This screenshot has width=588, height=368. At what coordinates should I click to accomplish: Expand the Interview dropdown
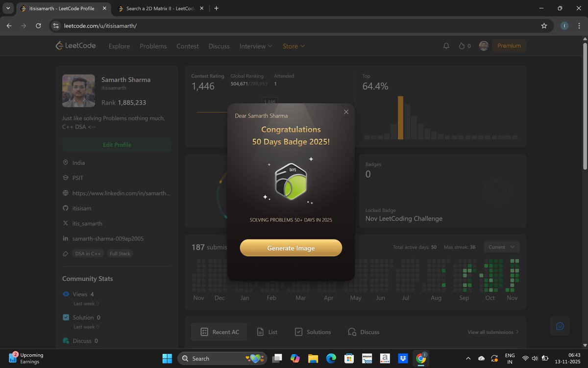(256, 46)
